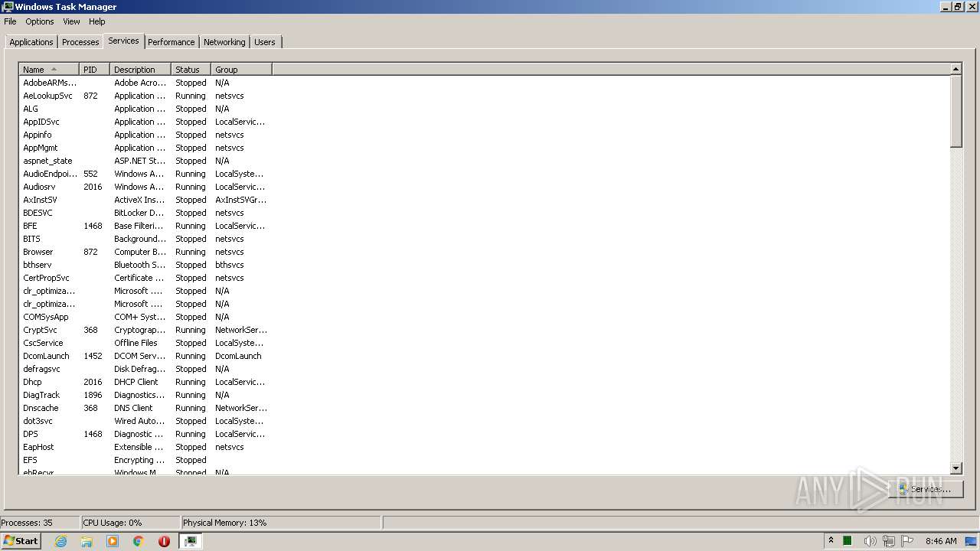Click the Show desktop button
This screenshot has width=980, height=551.
972,541
